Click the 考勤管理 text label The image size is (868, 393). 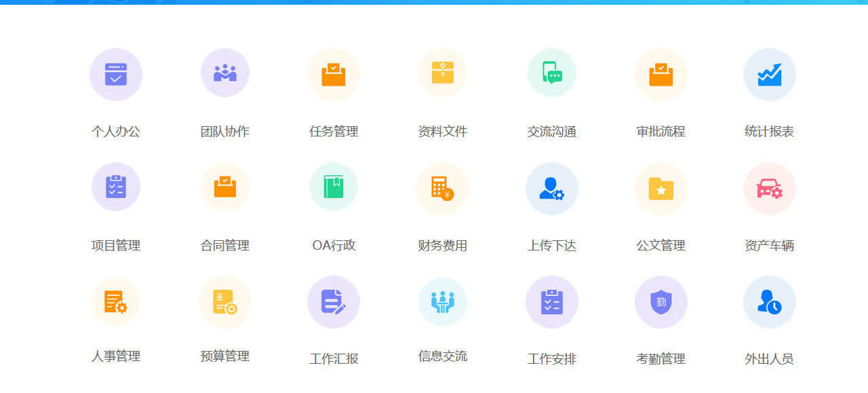tap(661, 359)
